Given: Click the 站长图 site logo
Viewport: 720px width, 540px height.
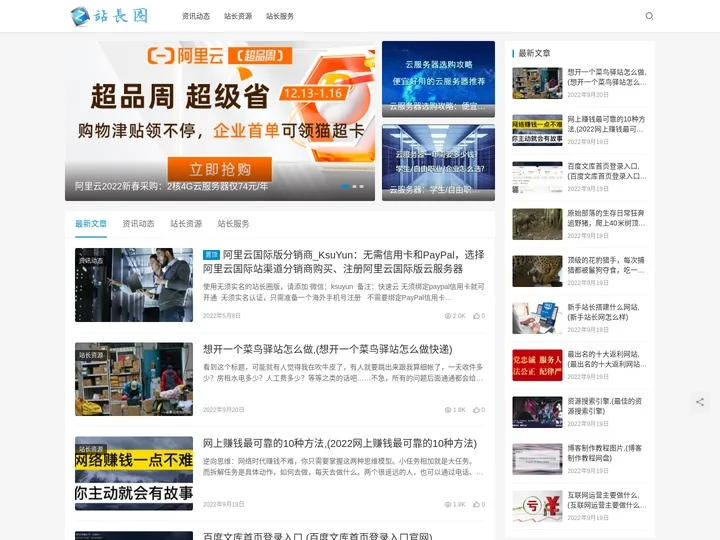Looking at the screenshot, I should click(x=109, y=16).
